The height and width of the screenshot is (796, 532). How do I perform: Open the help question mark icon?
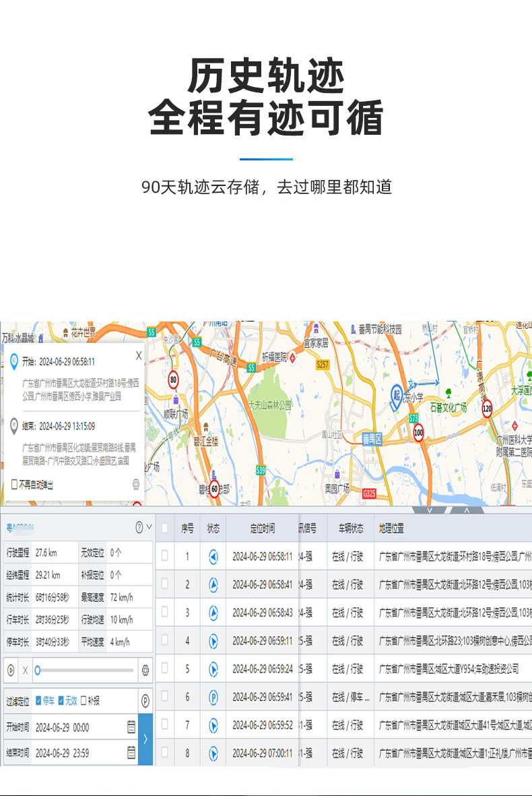[139, 527]
